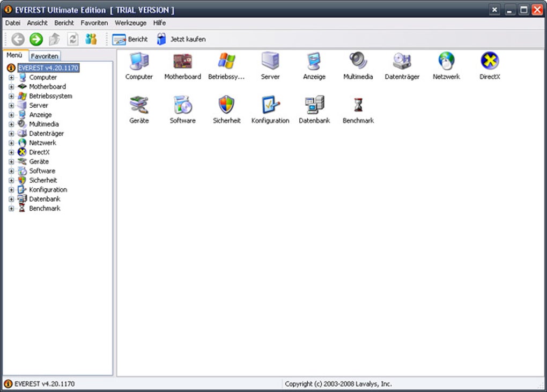547x392 pixels.
Task: Select Netzwerk label in the tree
Action: (42, 143)
